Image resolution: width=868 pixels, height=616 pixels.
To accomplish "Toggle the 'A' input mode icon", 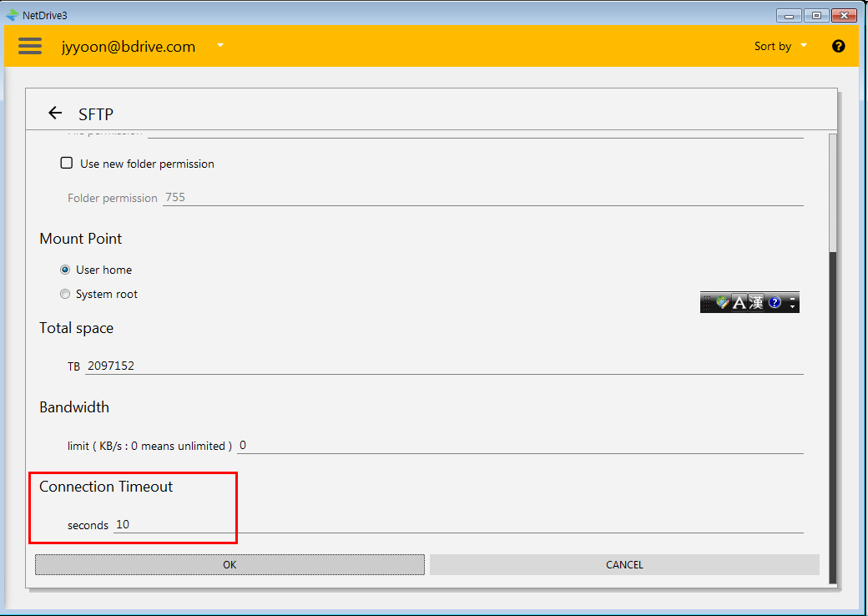I will click(x=739, y=302).
